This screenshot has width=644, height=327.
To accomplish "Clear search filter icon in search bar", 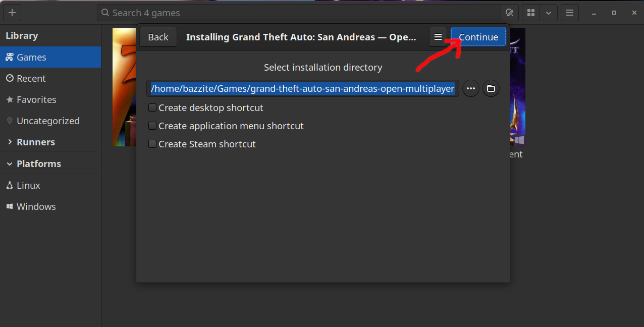I will (x=509, y=13).
